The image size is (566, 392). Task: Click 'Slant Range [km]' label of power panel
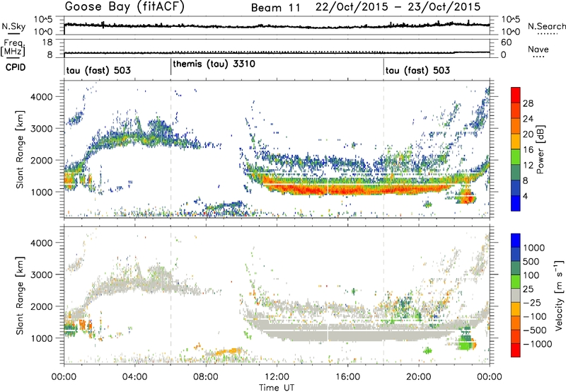20,149
